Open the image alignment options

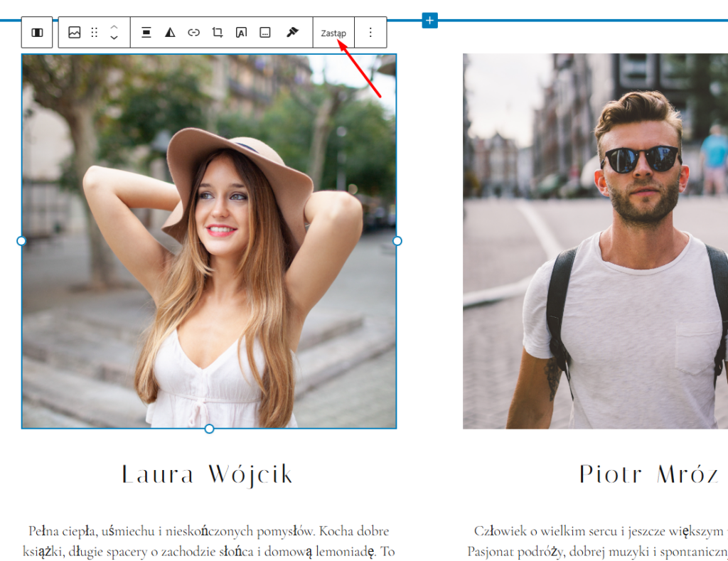146,33
